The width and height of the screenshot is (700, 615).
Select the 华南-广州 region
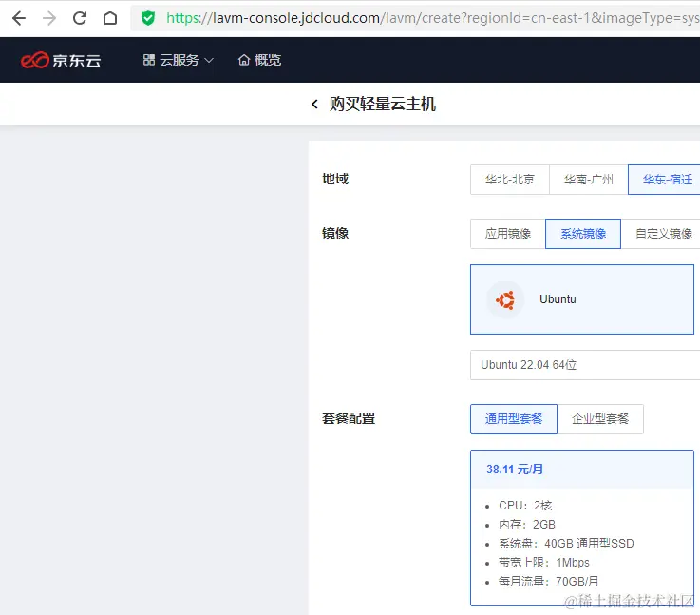pos(588,180)
